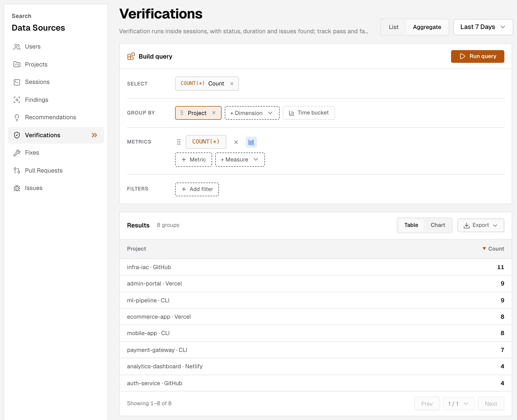Viewport: 517px width, 420px height.
Task: Click the Projects folder icon
Action: [17, 64]
